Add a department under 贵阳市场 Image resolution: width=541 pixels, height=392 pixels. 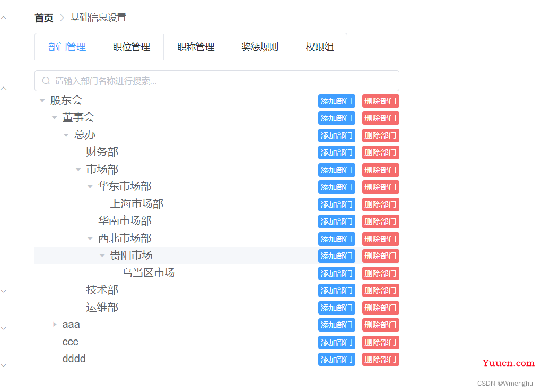(x=337, y=256)
